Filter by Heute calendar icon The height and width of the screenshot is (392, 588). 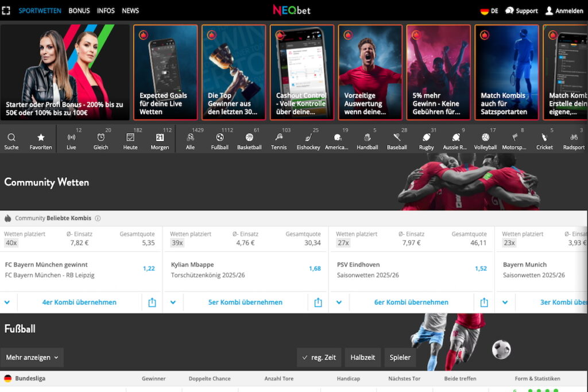point(130,138)
